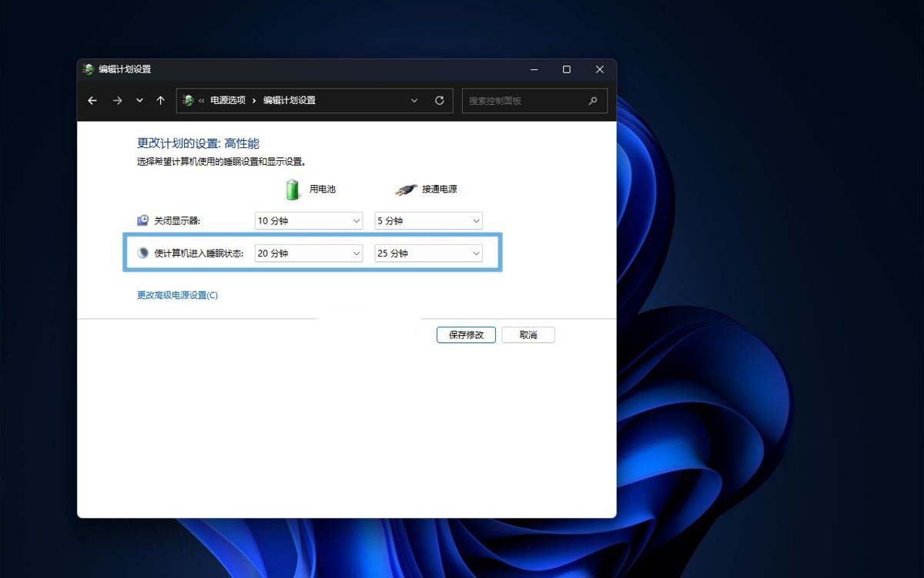The width and height of the screenshot is (924, 578).
Task: Click the search magnifier icon
Action: [593, 100]
